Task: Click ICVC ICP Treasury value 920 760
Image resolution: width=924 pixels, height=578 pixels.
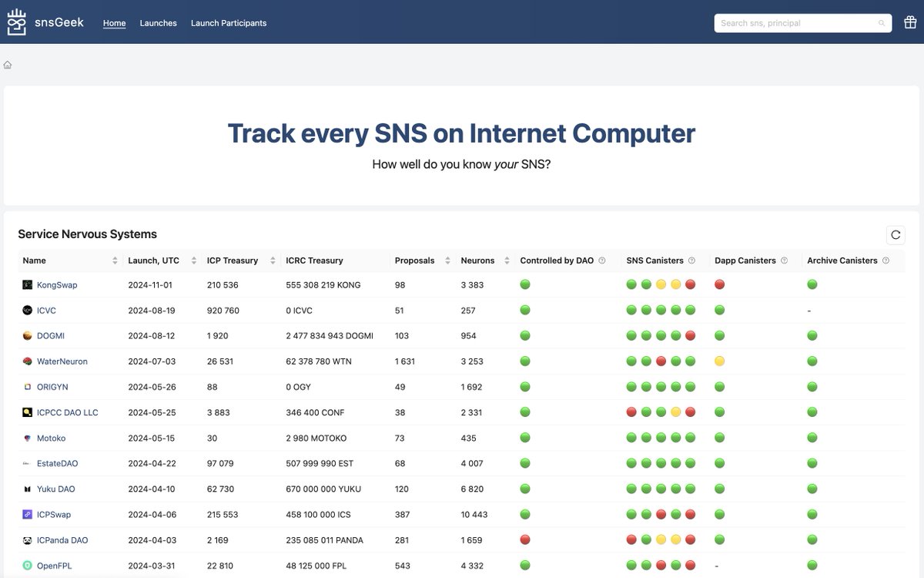Action: point(223,311)
